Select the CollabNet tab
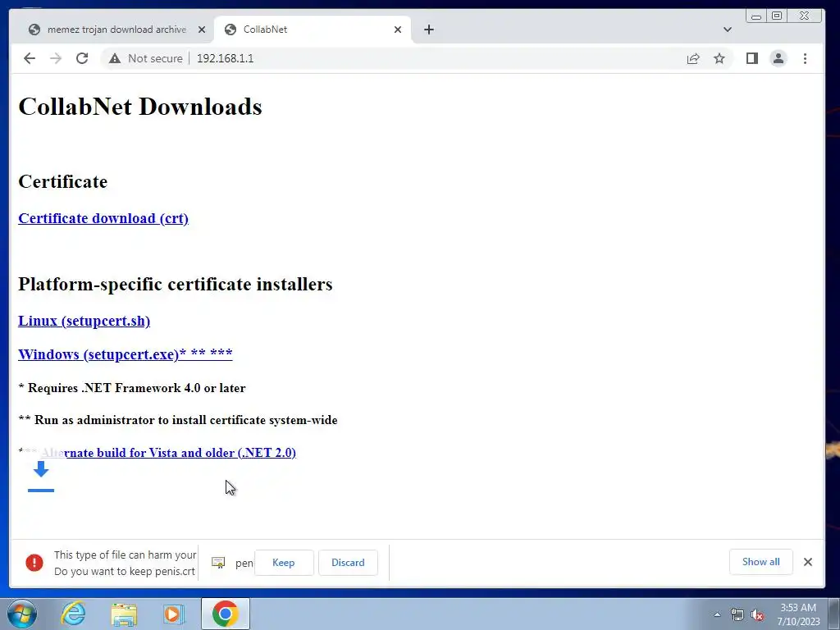This screenshot has height=630, width=840. point(313,30)
